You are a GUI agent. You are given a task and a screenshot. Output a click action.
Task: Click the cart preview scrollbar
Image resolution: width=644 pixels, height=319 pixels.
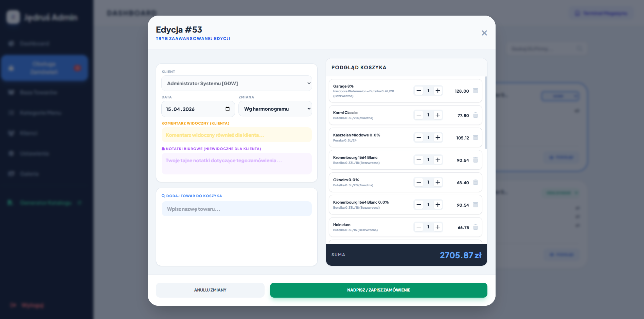click(486, 113)
